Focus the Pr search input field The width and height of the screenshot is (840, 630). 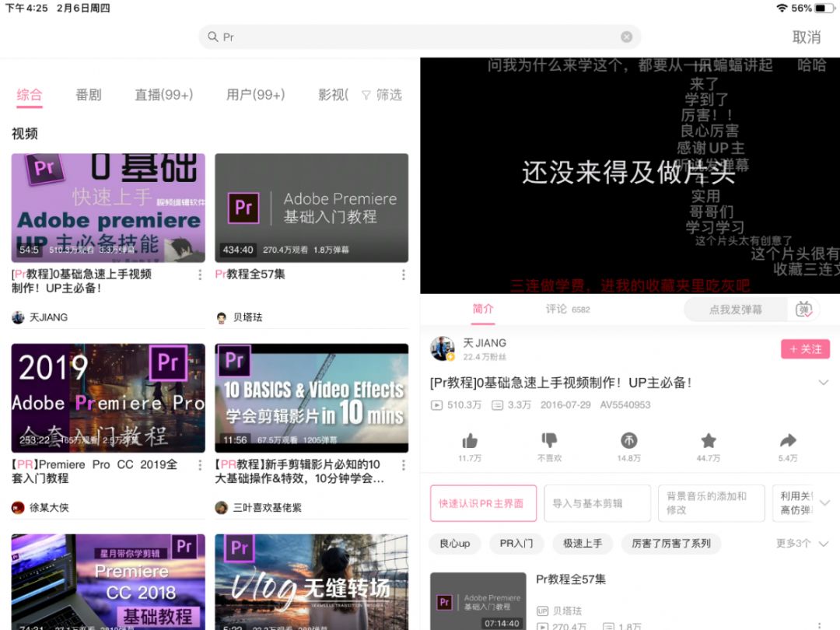pyautogui.click(x=419, y=37)
